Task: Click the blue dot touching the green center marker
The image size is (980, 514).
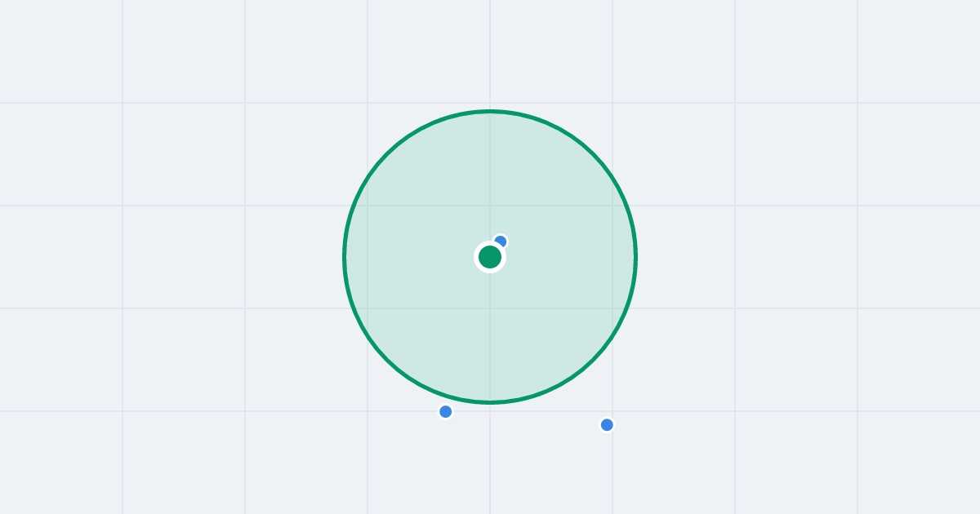Action: point(500,241)
